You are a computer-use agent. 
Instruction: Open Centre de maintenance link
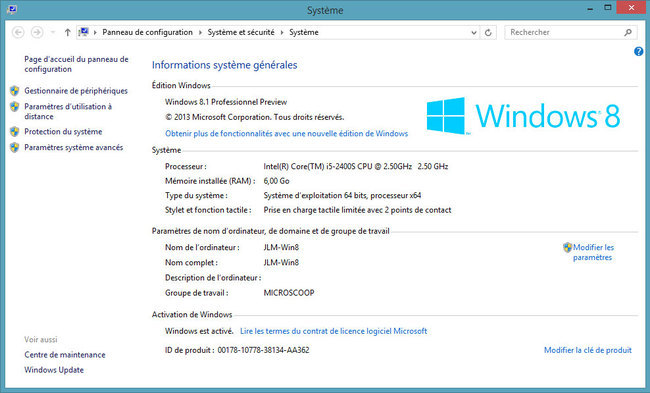(x=65, y=355)
